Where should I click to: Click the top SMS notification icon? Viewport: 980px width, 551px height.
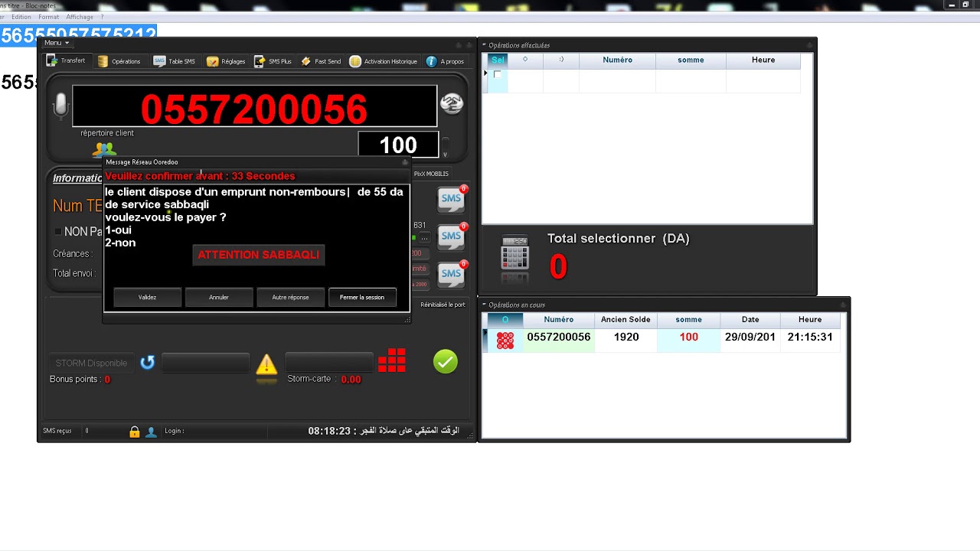(452, 199)
